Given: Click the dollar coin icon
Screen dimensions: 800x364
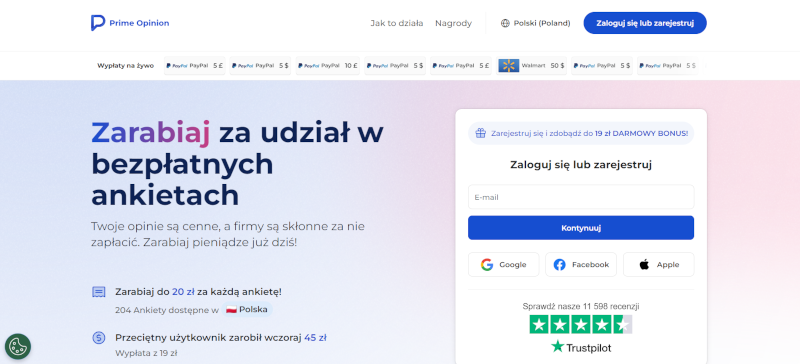Looking at the screenshot, I should pos(98,337).
